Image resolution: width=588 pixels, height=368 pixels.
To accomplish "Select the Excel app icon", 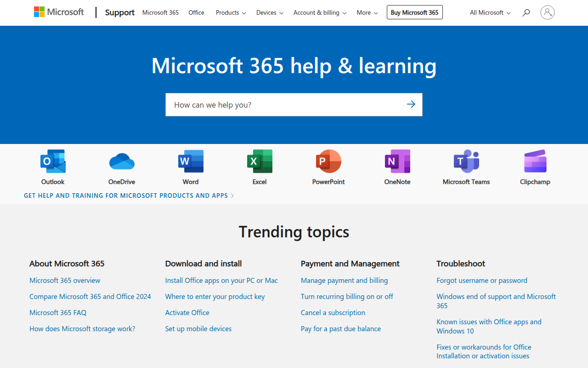I will click(260, 161).
